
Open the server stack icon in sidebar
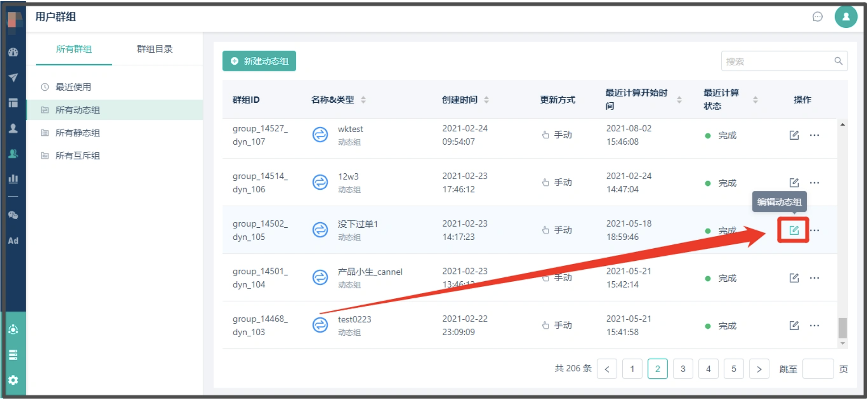(x=13, y=355)
